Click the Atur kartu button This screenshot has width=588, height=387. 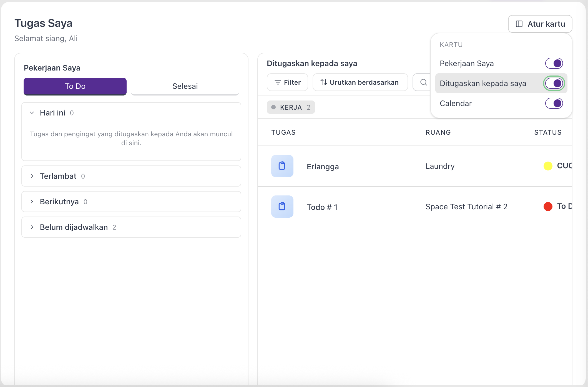[x=540, y=24]
